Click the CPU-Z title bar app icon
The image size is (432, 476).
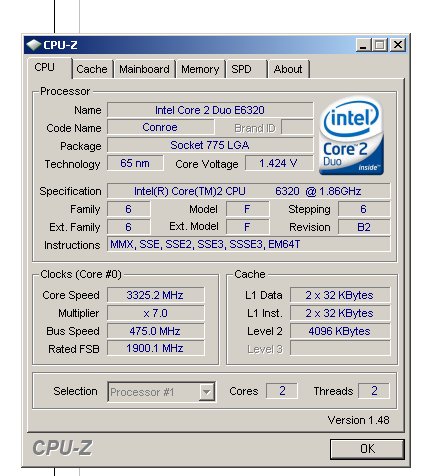[33, 45]
